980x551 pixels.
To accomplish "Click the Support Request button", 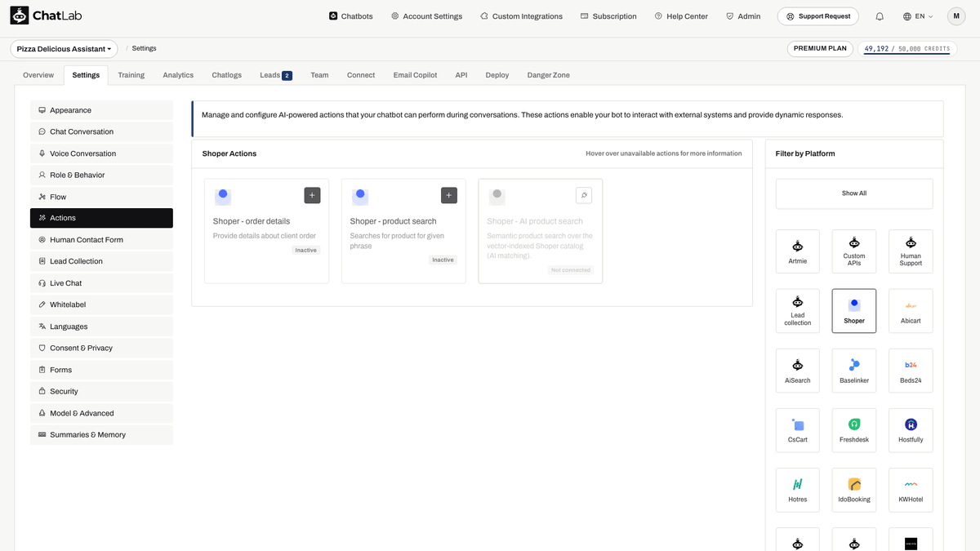I will pos(818,16).
